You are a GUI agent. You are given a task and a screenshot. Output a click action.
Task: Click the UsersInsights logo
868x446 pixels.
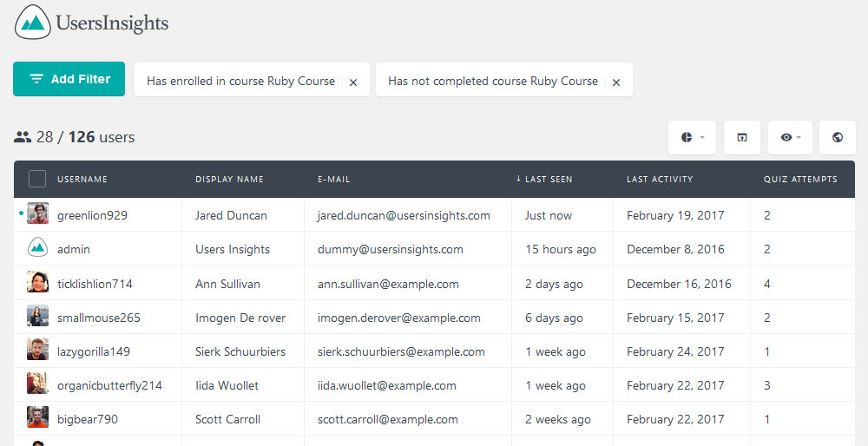point(91,23)
